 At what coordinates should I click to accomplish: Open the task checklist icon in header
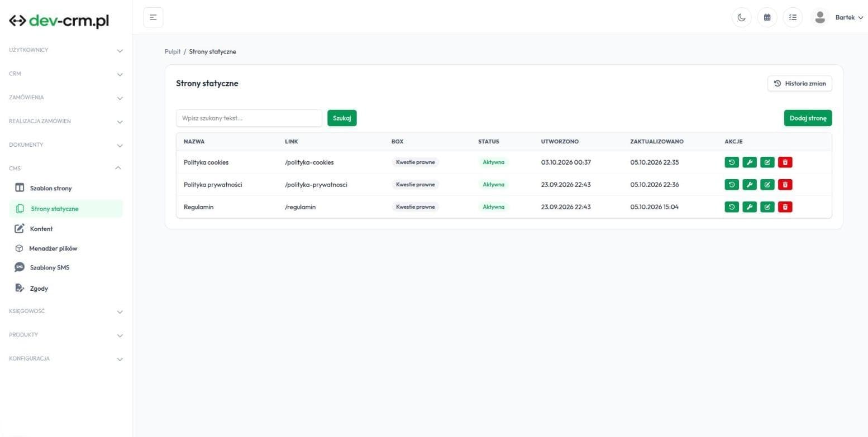(x=793, y=17)
